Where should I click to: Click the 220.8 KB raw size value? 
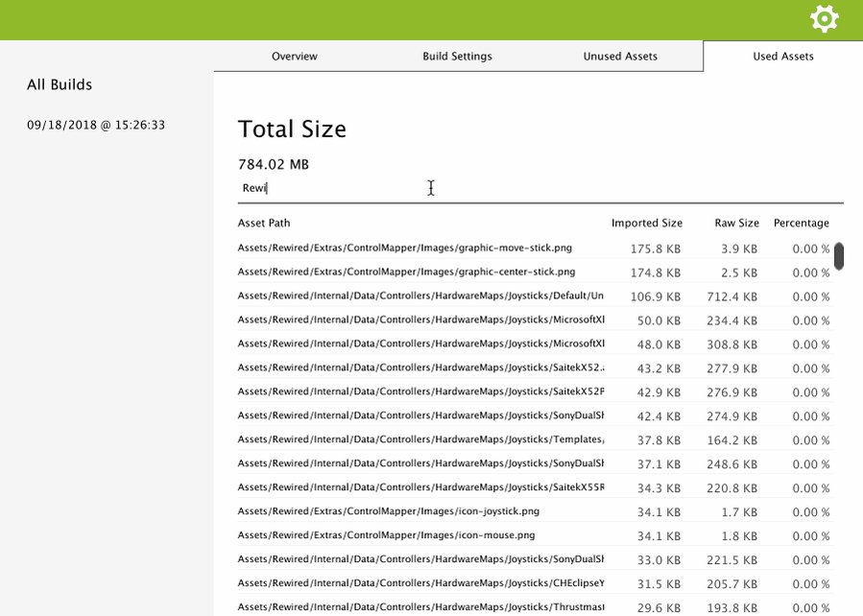click(x=732, y=488)
